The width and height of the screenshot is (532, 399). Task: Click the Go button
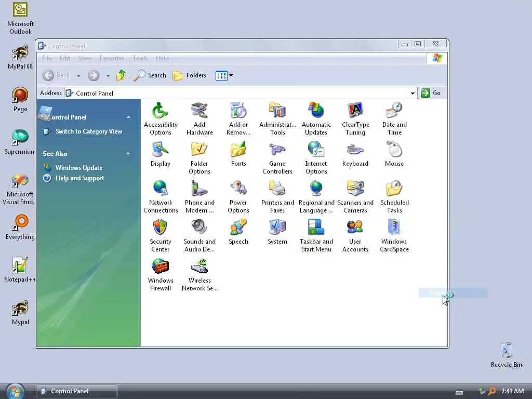point(431,93)
